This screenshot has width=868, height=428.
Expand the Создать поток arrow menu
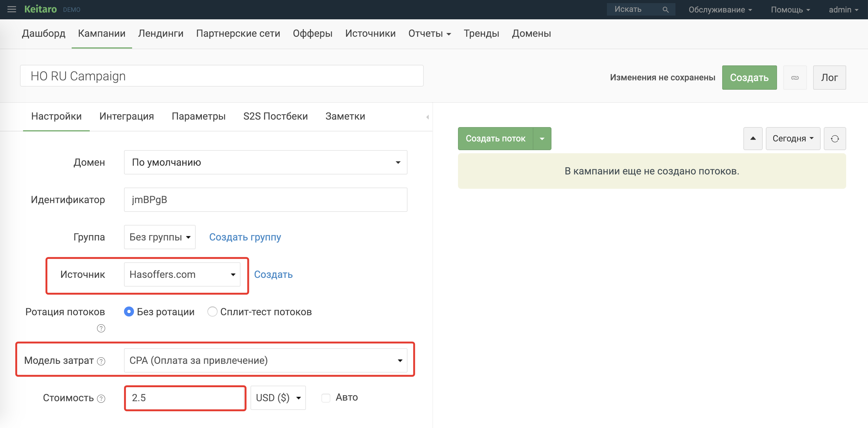point(542,139)
